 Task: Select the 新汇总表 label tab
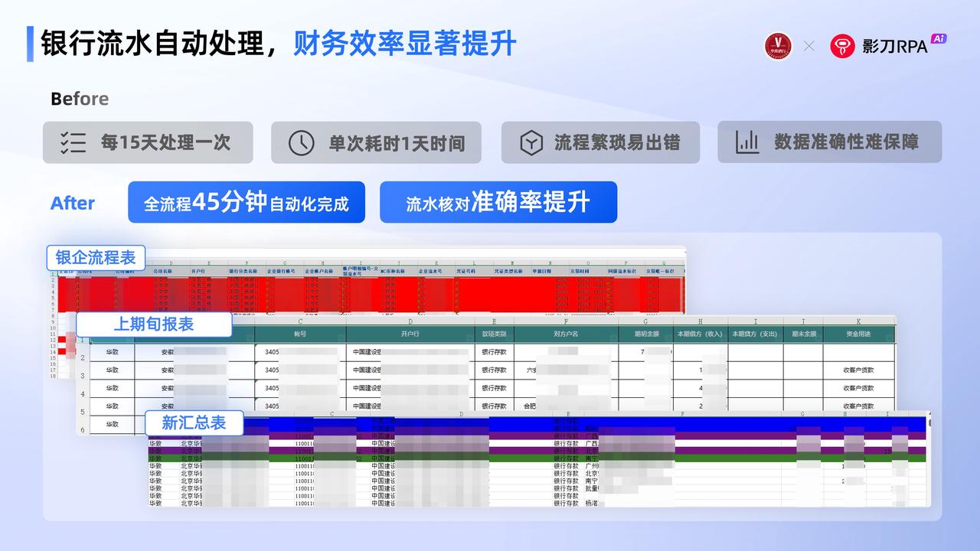point(194,422)
